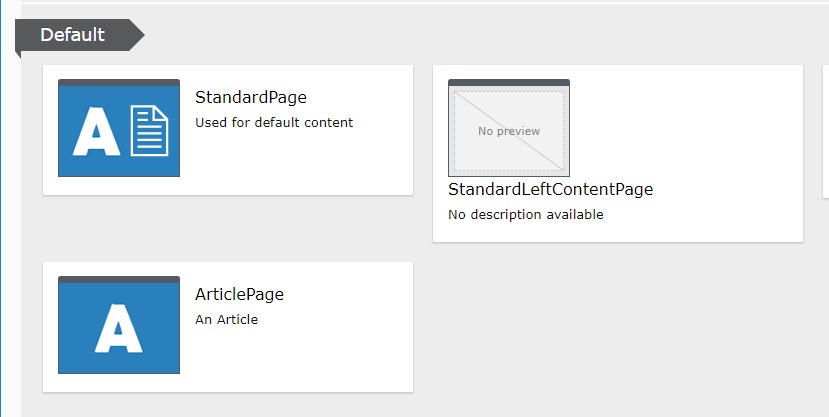This screenshot has height=417, width=829.
Task: Click "No description available" text
Action: coord(525,214)
